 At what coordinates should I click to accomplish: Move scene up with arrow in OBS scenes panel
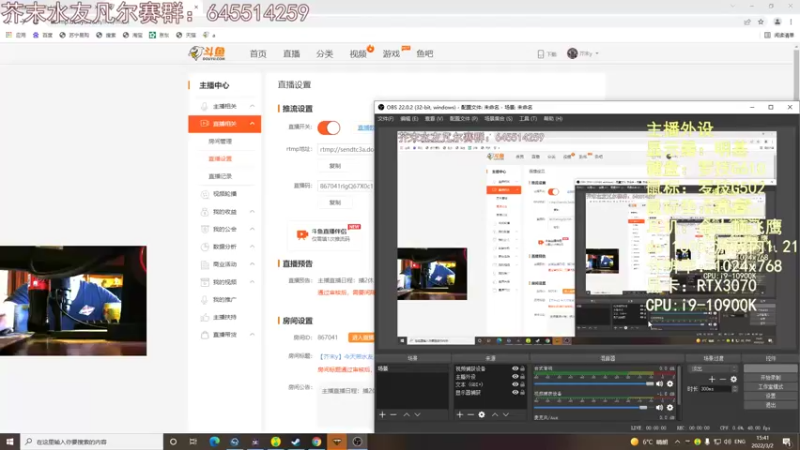pyautogui.click(x=407, y=415)
